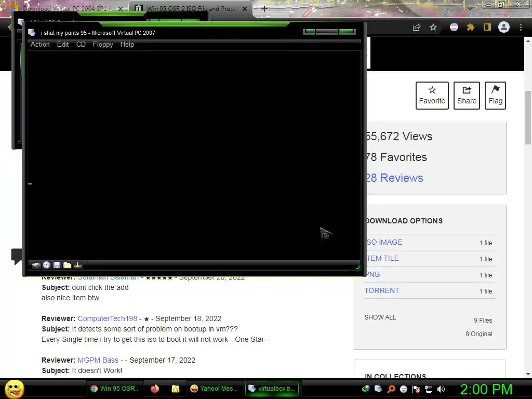Click the Share button
Viewport: 532px width, 399px height.
pos(467,96)
